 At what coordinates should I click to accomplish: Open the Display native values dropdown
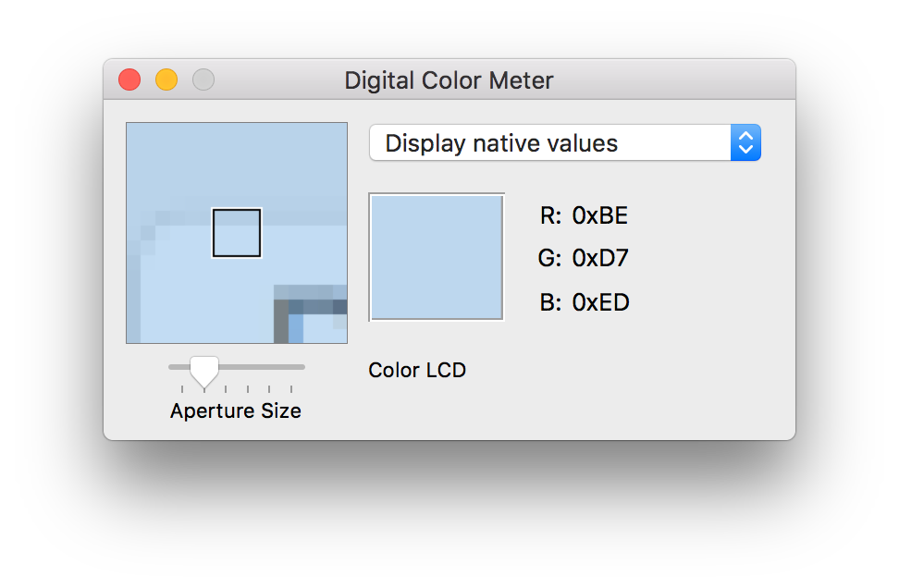click(565, 142)
